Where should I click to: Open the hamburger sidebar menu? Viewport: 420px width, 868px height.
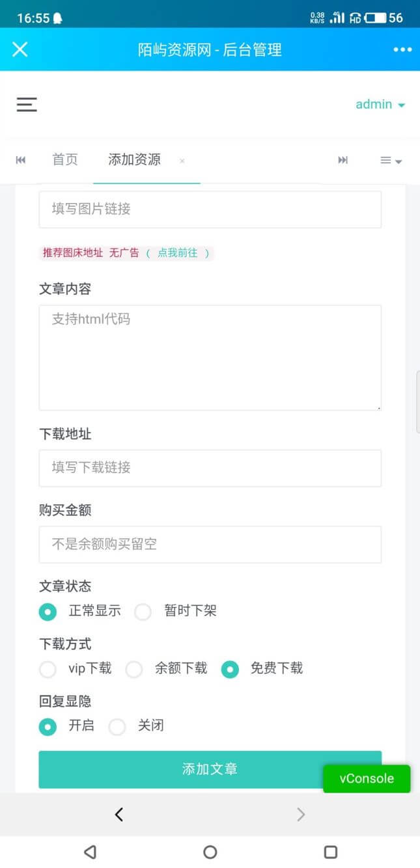click(x=27, y=104)
